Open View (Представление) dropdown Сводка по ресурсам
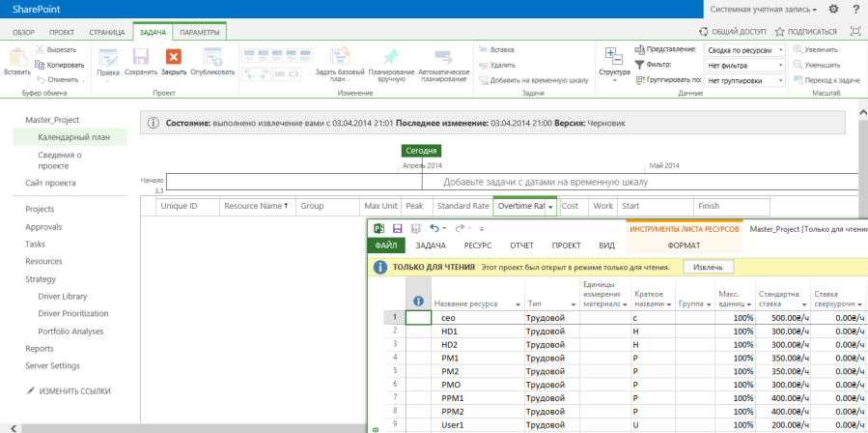This screenshot has height=433, width=868. (x=744, y=50)
